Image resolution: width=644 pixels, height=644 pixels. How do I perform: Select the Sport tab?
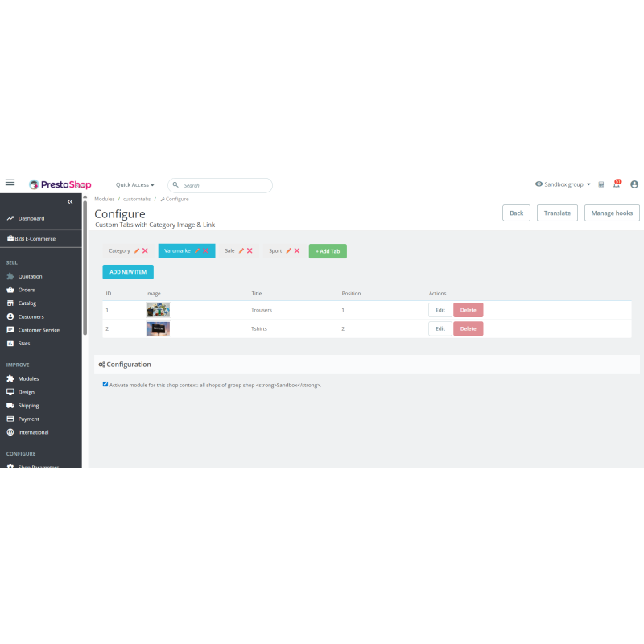tap(275, 250)
